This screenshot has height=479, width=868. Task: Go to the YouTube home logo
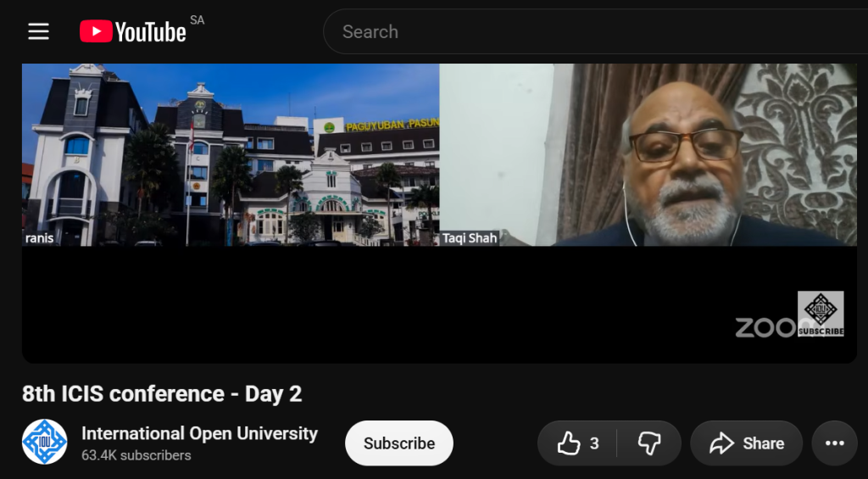point(133,31)
